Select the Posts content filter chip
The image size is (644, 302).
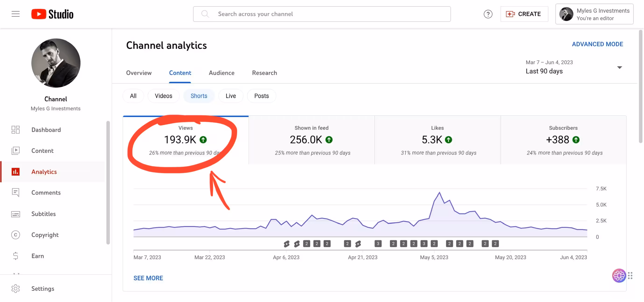261,96
